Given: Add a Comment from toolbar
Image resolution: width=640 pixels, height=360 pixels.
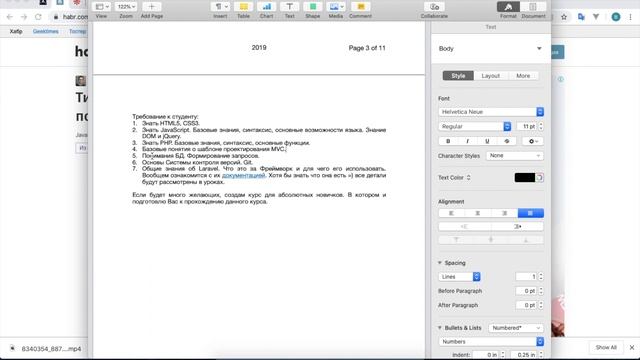Looking at the screenshot, I should [360, 7].
